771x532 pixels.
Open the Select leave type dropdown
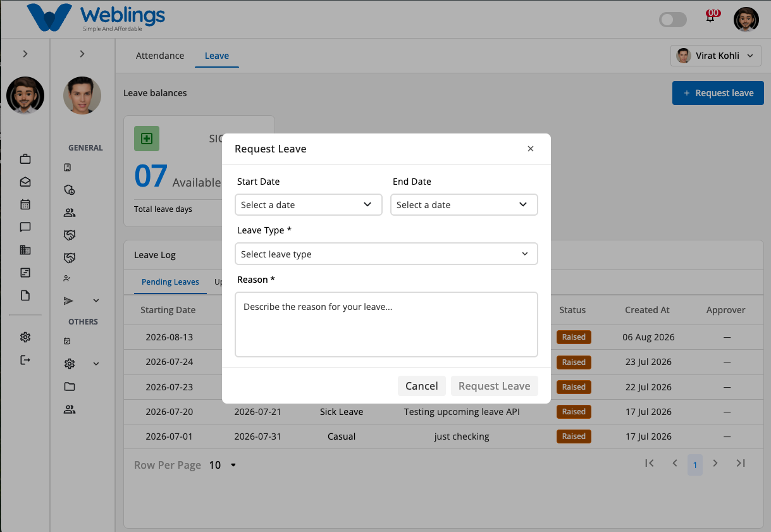tap(386, 254)
